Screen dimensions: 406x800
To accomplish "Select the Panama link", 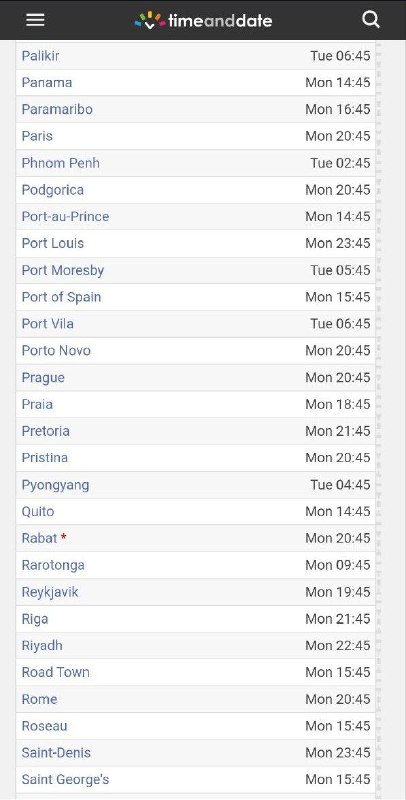I will 47,83.
